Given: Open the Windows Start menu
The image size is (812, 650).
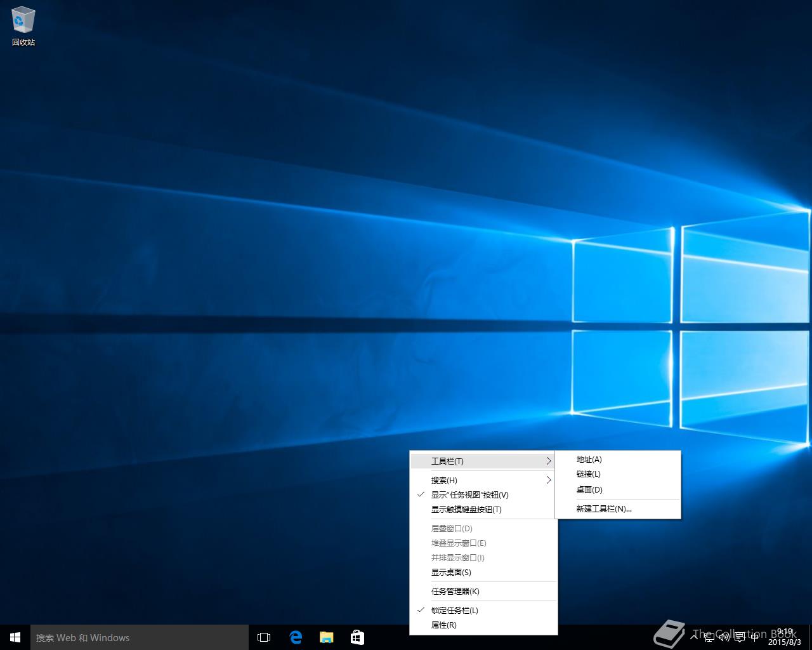Looking at the screenshot, I should point(15,637).
